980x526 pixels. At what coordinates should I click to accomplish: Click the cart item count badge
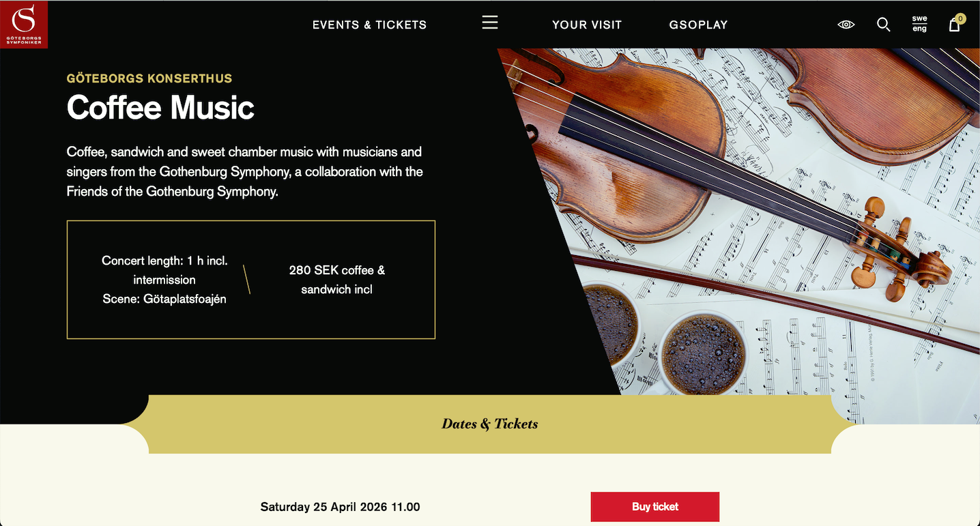(x=961, y=18)
